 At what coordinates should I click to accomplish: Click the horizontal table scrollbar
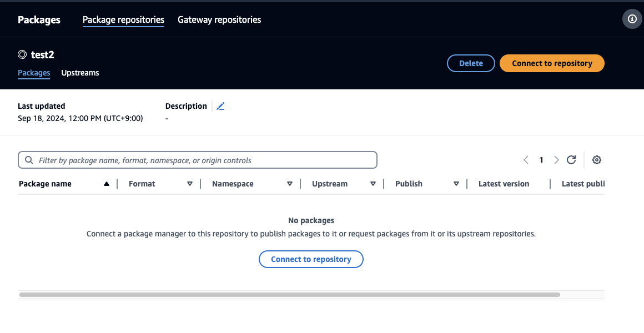coord(289,295)
